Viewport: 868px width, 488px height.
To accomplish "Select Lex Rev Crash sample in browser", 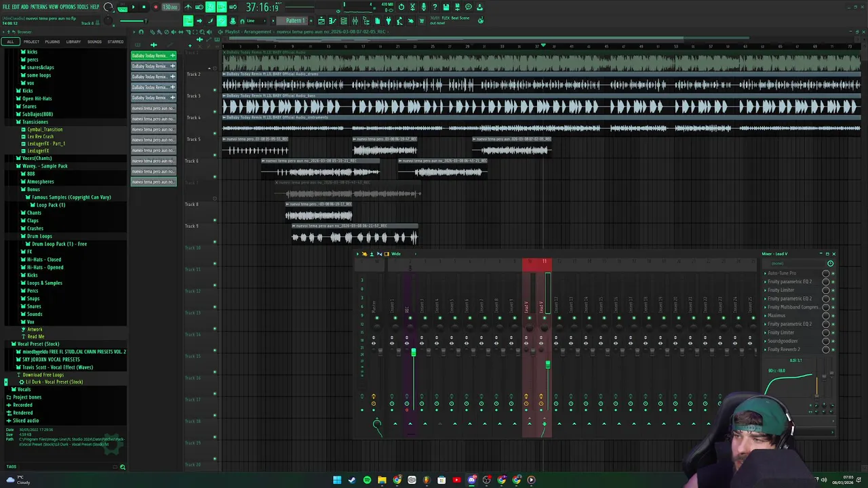I will [41, 136].
